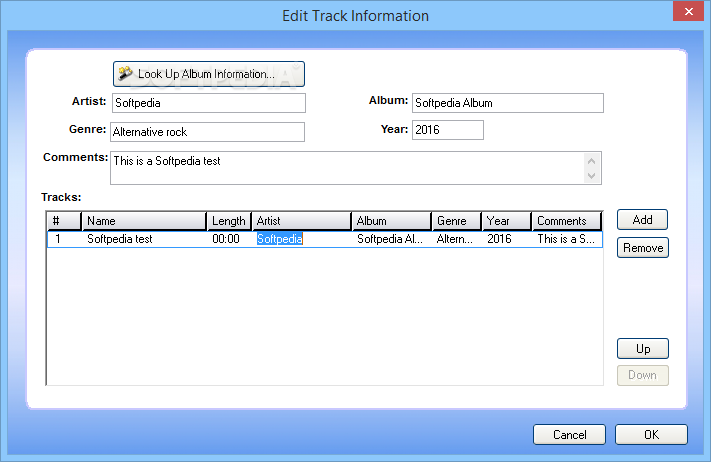Click the Comments scrollbar up arrow
The width and height of the screenshot is (711, 462).
pos(591,161)
